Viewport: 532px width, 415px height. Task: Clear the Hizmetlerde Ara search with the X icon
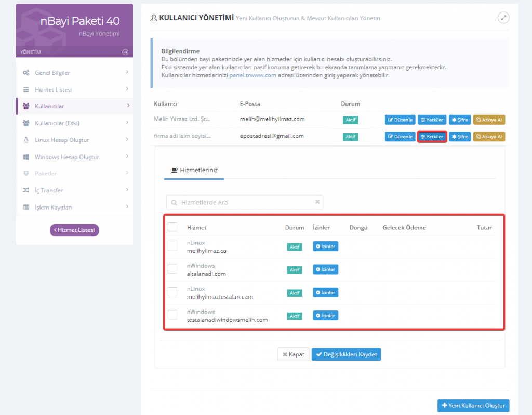click(317, 202)
